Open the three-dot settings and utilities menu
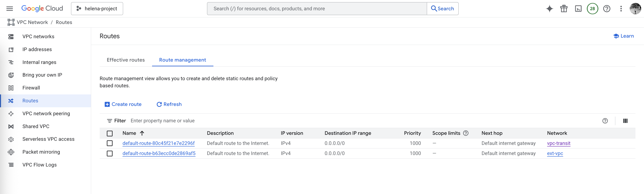This screenshot has height=194, width=644. click(621, 9)
